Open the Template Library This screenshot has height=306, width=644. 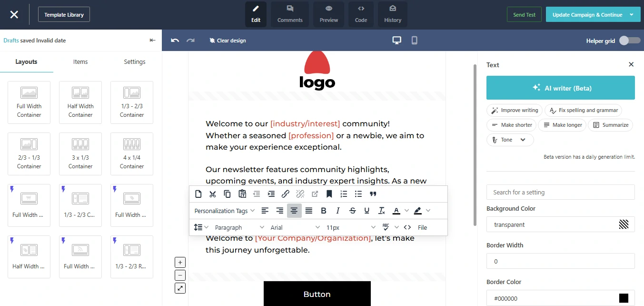64,15
